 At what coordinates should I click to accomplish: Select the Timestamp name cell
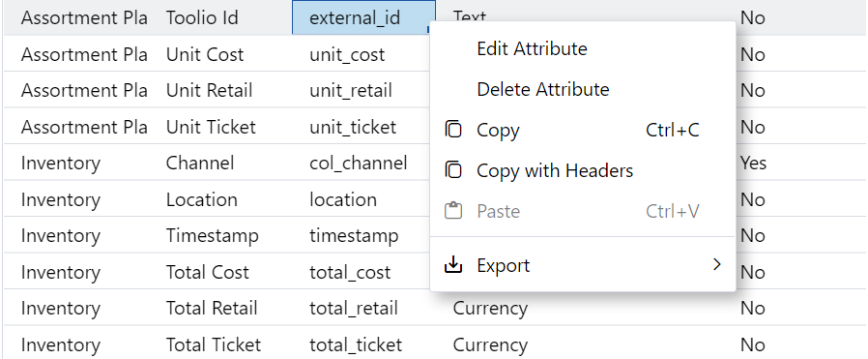click(212, 235)
